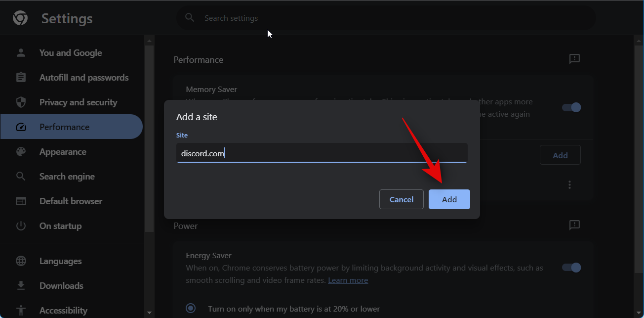This screenshot has height=318, width=644.
Task: Toggle the Energy Saver switch
Action: coord(572,268)
